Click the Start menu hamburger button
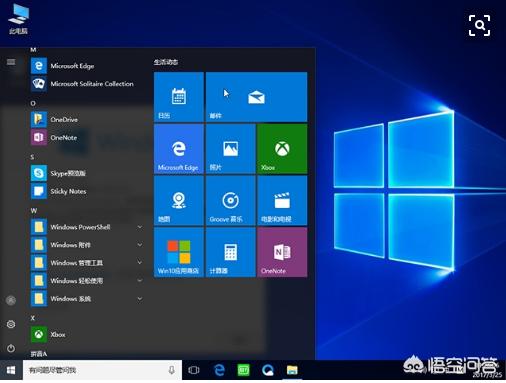This screenshot has width=506, height=383. pyautogui.click(x=11, y=62)
